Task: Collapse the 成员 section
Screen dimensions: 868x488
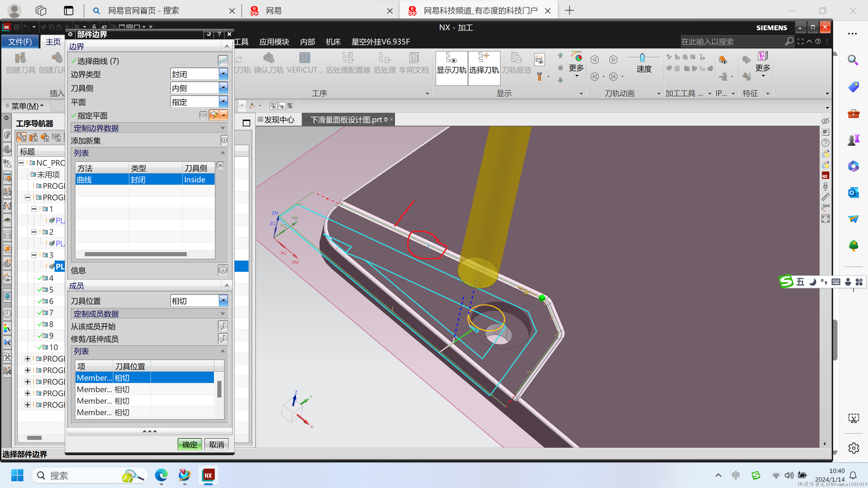Action: [x=227, y=285]
